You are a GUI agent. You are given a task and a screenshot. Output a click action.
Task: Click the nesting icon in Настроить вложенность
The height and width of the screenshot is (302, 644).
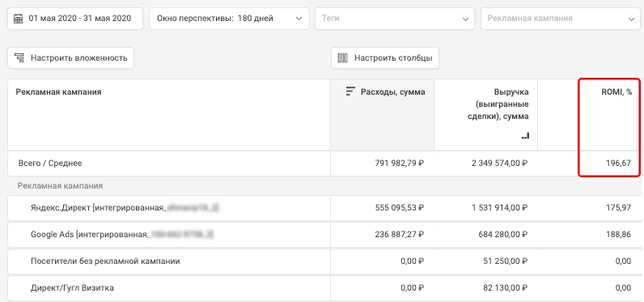[x=19, y=58]
